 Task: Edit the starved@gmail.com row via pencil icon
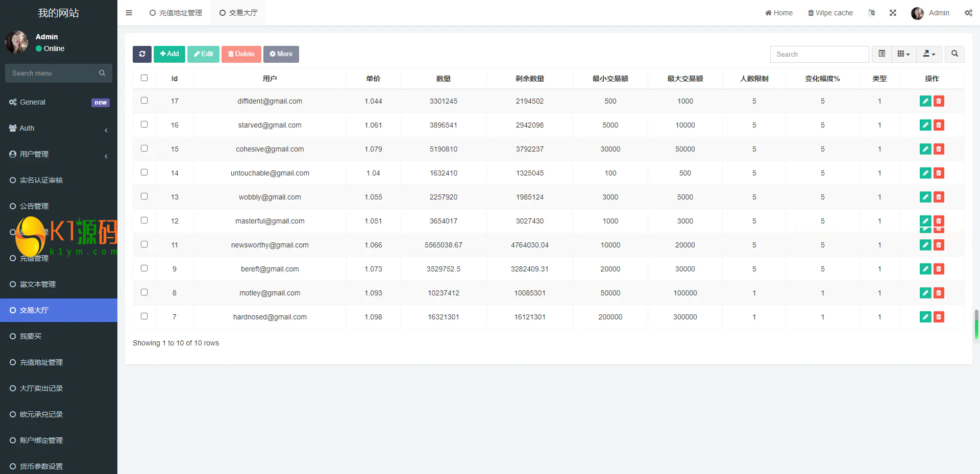(925, 125)
